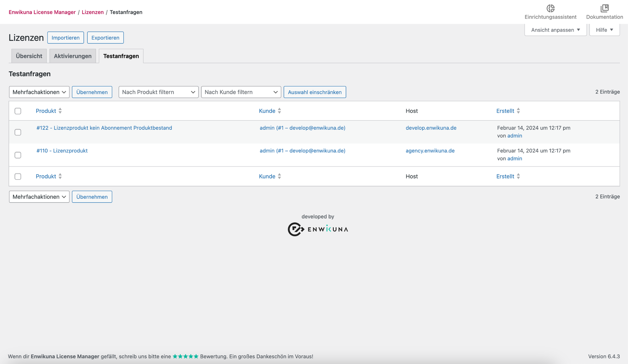Open the Dokumentation book icon
Screen dimensions: 628x364
[604, 8]
